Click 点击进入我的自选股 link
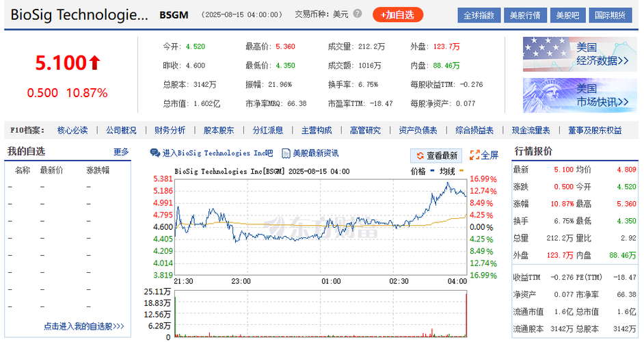 coord(84,326)
